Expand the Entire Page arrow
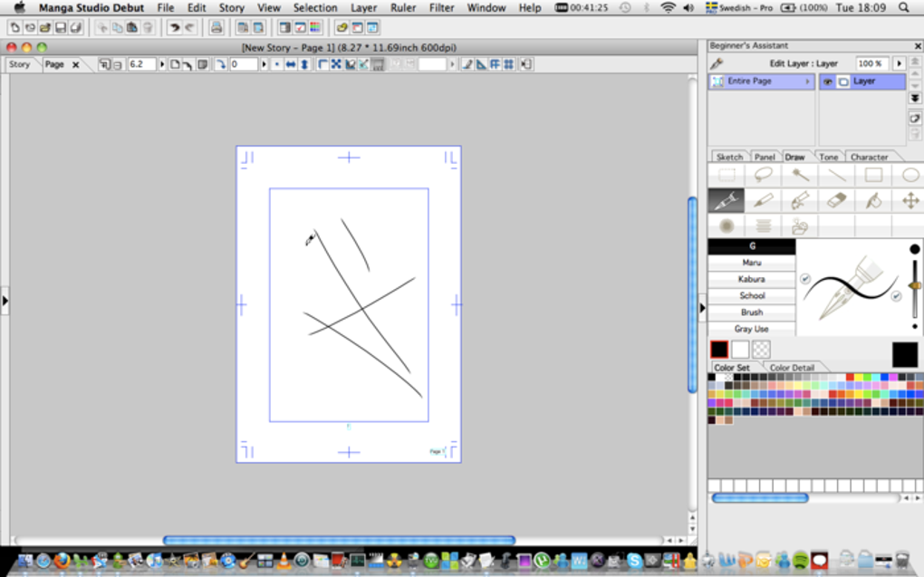 coord(807,82)
